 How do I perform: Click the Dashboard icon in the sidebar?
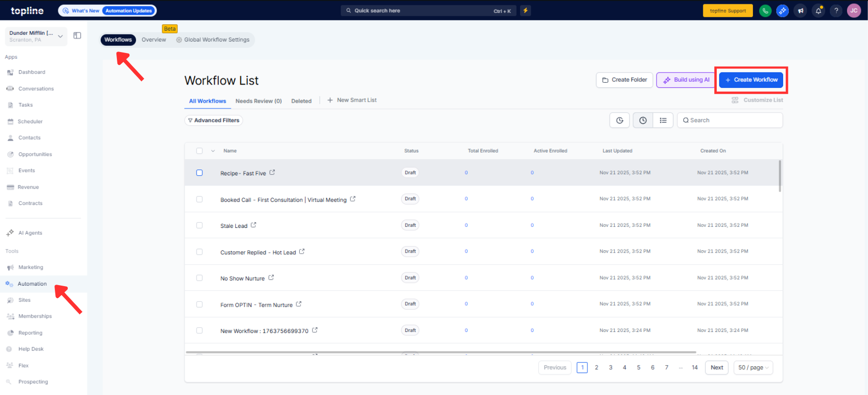point(10,73)
